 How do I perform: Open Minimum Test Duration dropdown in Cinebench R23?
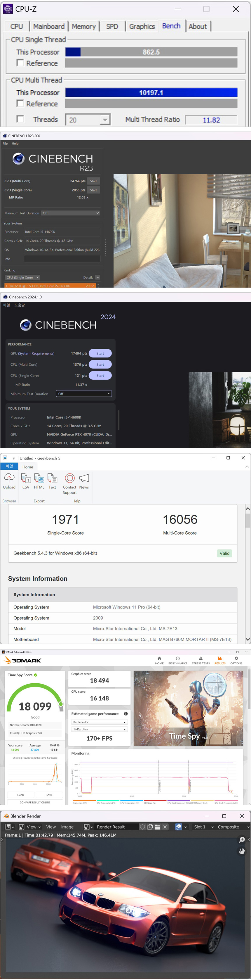(71, 213)
